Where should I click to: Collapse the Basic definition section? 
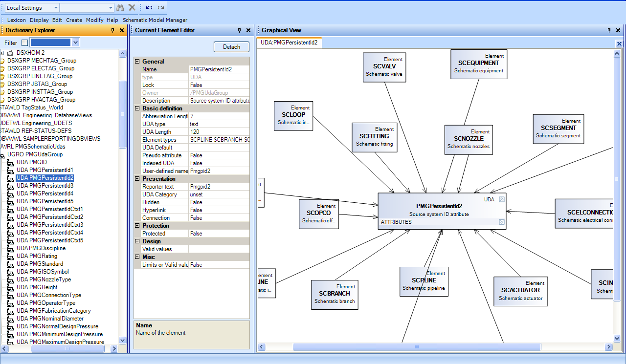tap(137, 108)
